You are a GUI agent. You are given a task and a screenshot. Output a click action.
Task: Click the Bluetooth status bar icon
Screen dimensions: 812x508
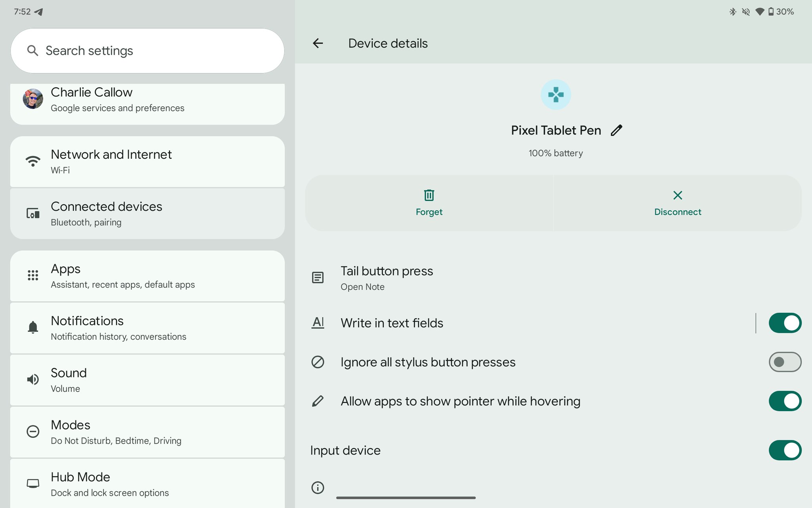(x=733, y=12)
